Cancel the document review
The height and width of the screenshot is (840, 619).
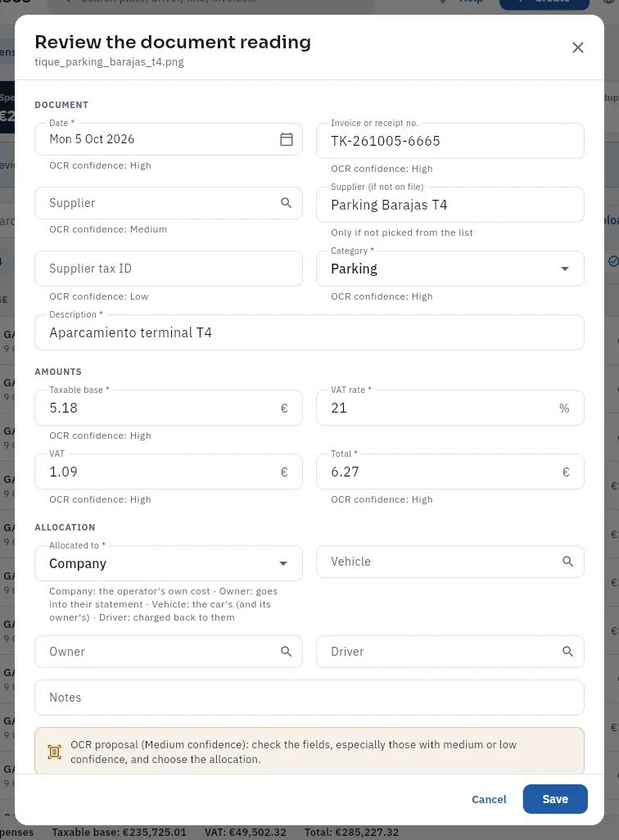[x=489, y=799]
